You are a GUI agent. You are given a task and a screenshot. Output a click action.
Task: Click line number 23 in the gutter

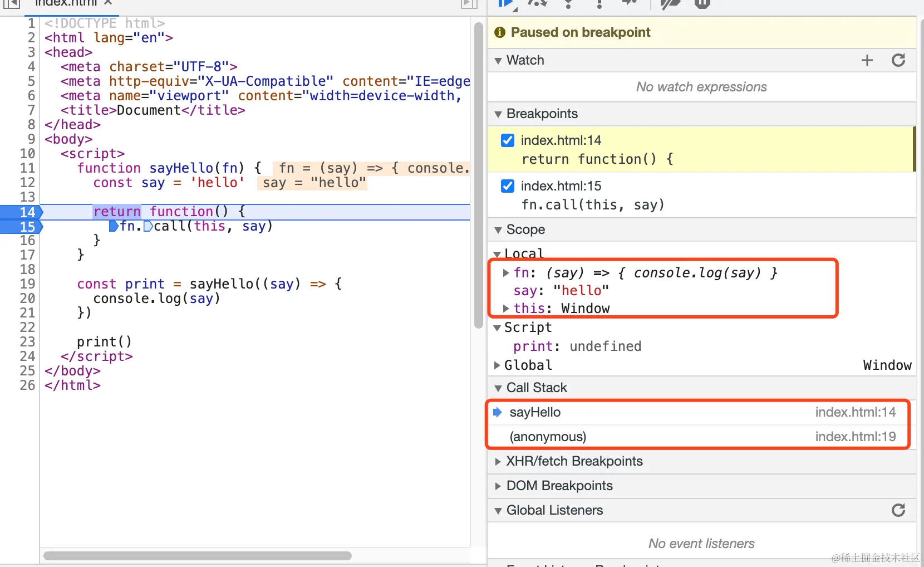point(27,342)
